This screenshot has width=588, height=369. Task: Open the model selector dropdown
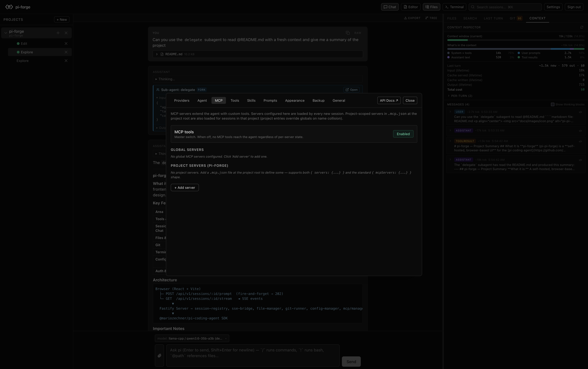192,339
